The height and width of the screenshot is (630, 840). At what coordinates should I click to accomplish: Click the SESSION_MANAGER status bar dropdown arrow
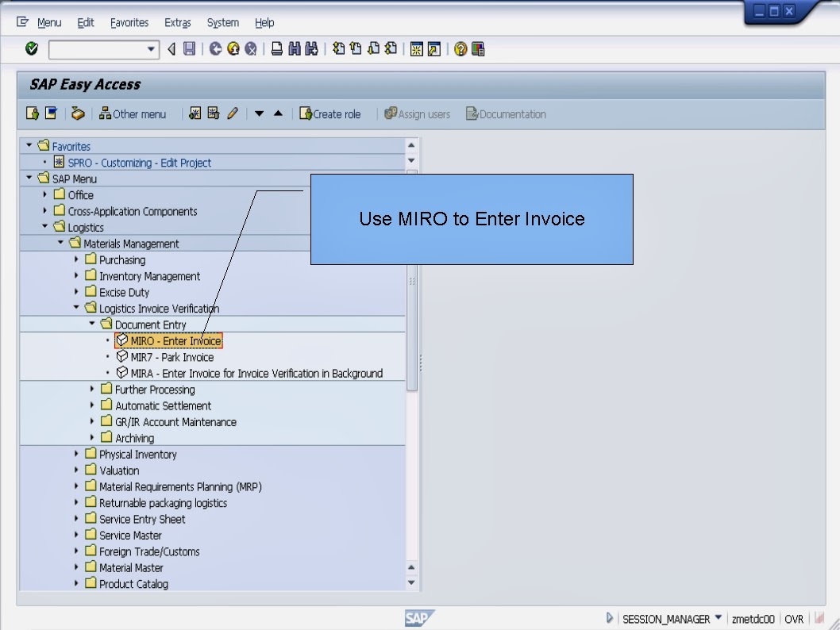(x=719, y=617)
